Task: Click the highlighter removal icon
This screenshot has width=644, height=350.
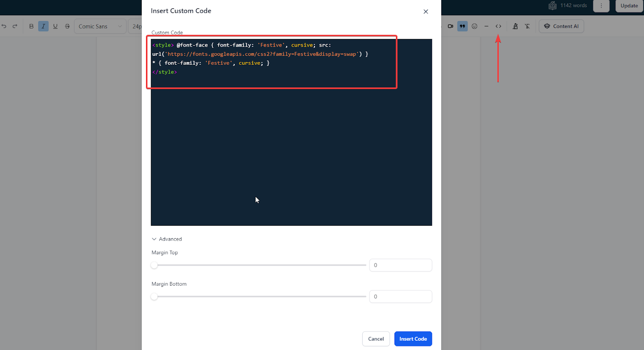Action: (515, 26)
